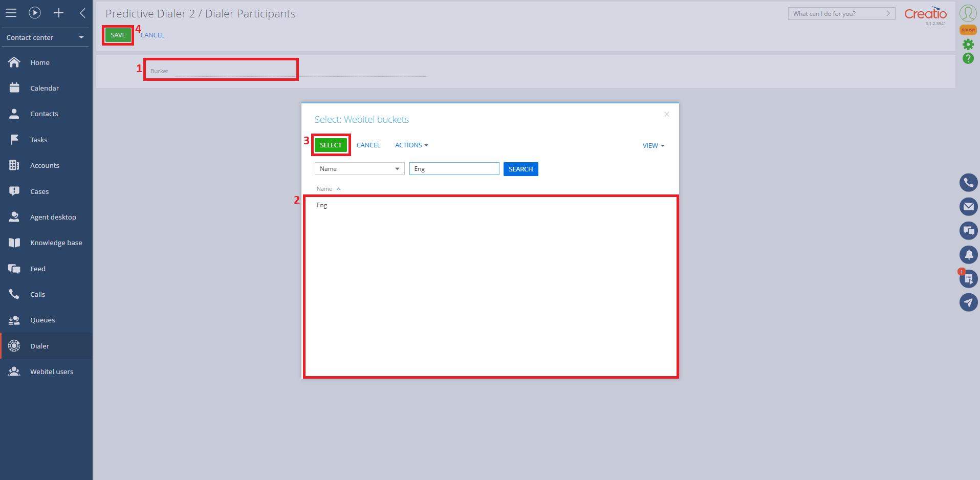The height and width of the screenshot is (480, 980).
Task: Open the chat panel on right
Action: point(969,231)
